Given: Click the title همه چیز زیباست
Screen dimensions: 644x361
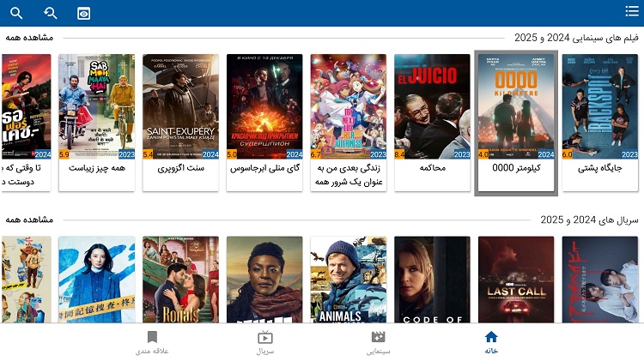Looking at the screenshot, I should coord(97,168).
